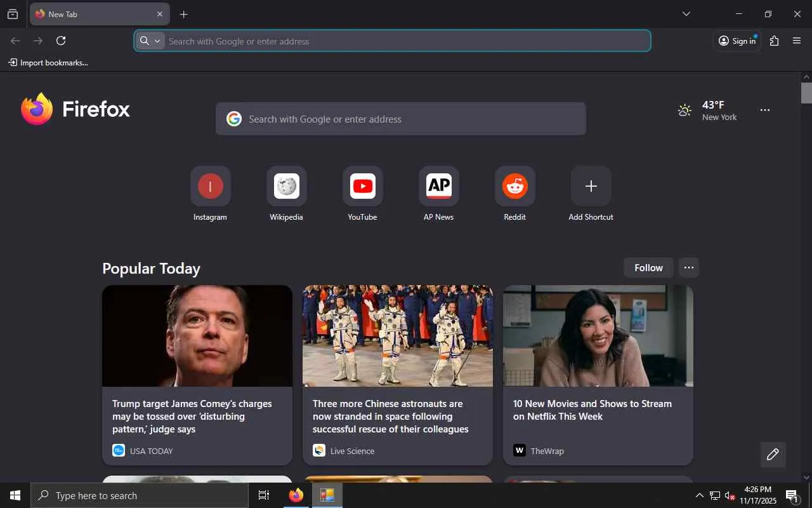Open '10 New Movies and Shows' headline
The width and height of the screenshot is (812, 508).
pyautogui.click(x=593, y=410)
